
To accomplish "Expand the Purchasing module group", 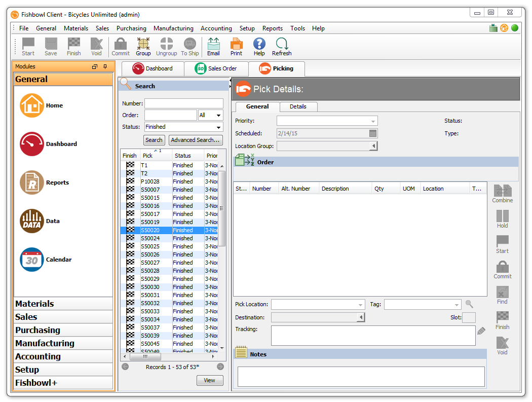I will [63, 330].
